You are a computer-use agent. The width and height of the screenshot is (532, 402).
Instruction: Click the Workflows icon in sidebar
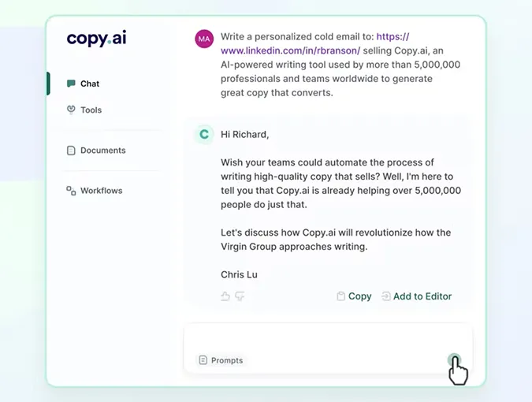click(71, 191)
